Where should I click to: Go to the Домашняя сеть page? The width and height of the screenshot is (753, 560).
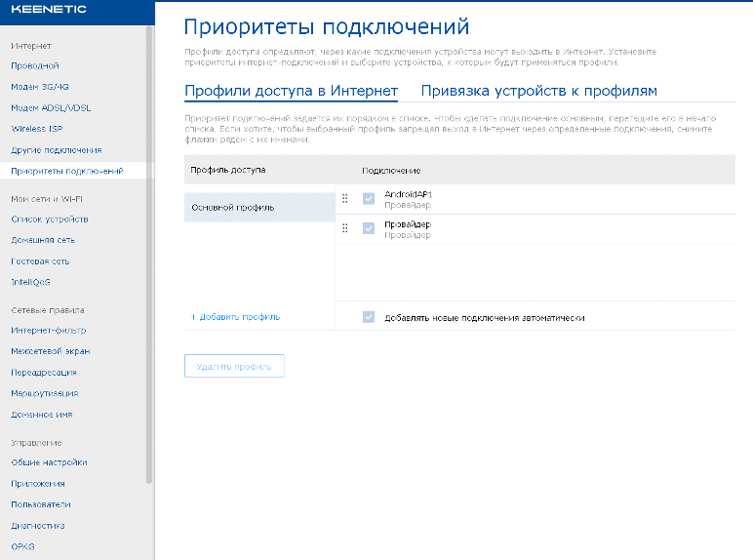43,240
